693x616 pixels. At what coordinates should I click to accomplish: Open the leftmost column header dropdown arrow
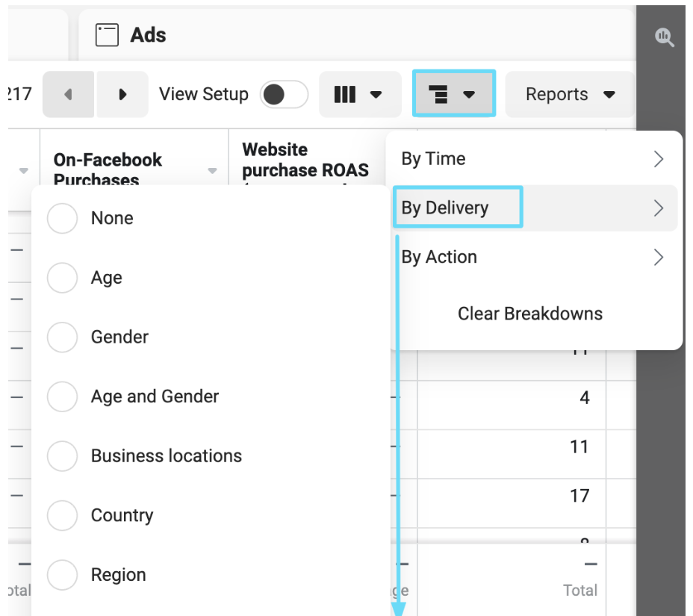(x=24, y=170)
